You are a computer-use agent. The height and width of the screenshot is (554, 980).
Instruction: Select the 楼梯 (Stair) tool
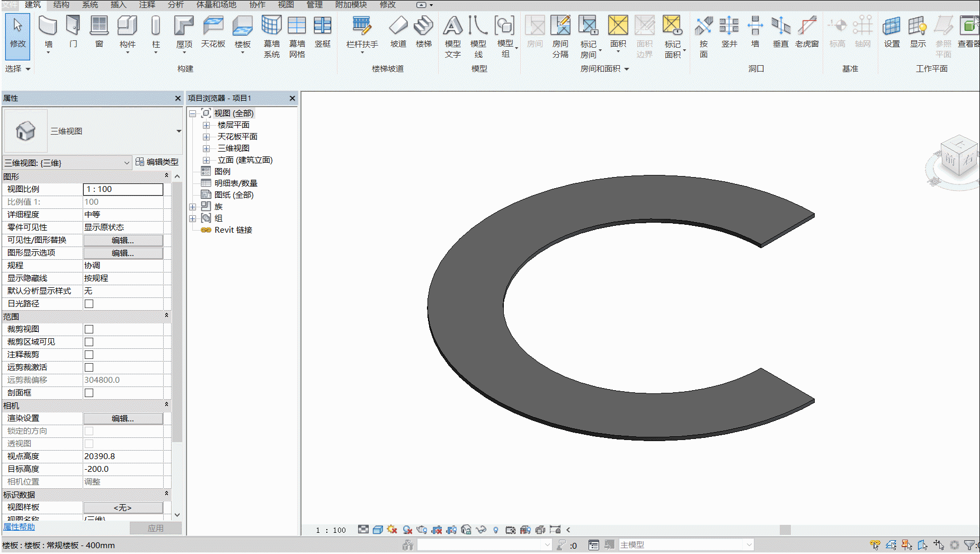point(424,32)
